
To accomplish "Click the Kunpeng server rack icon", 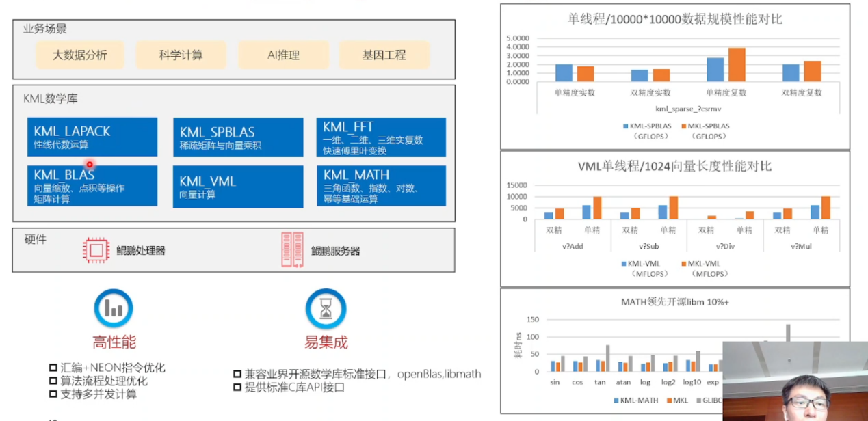I will point(292,250).
